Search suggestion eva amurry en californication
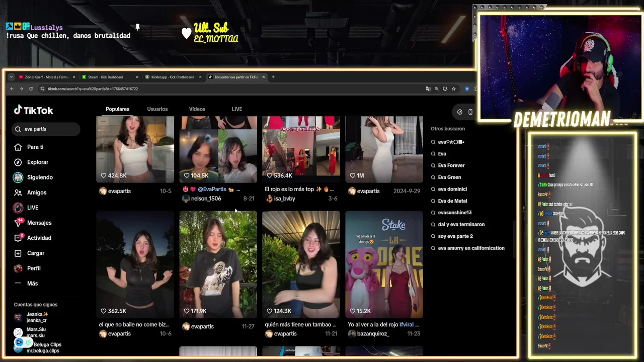The height and width of the screenshot is (362, 644). 471,248
